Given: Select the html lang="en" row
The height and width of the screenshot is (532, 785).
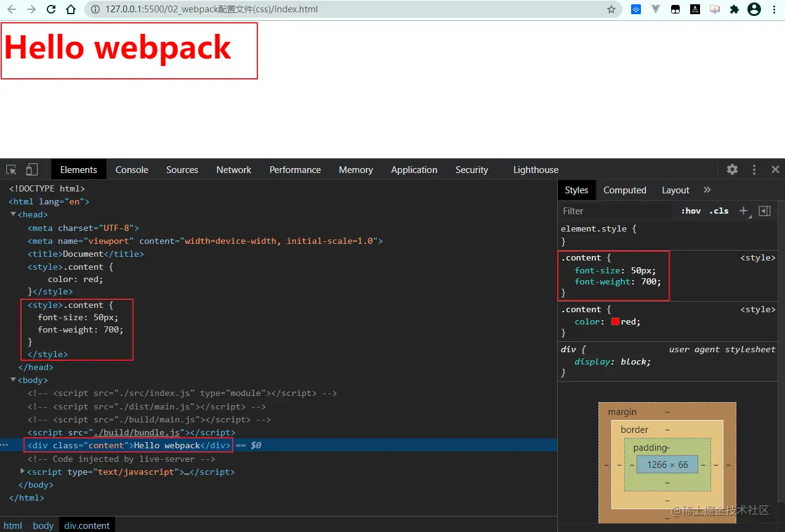Looking at the screenshot, I should 49,201.
